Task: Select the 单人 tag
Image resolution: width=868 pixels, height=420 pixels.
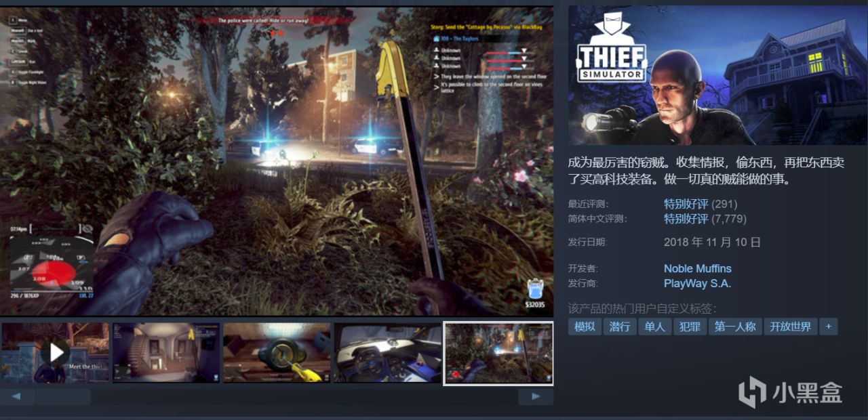Action: pos(655,327)
